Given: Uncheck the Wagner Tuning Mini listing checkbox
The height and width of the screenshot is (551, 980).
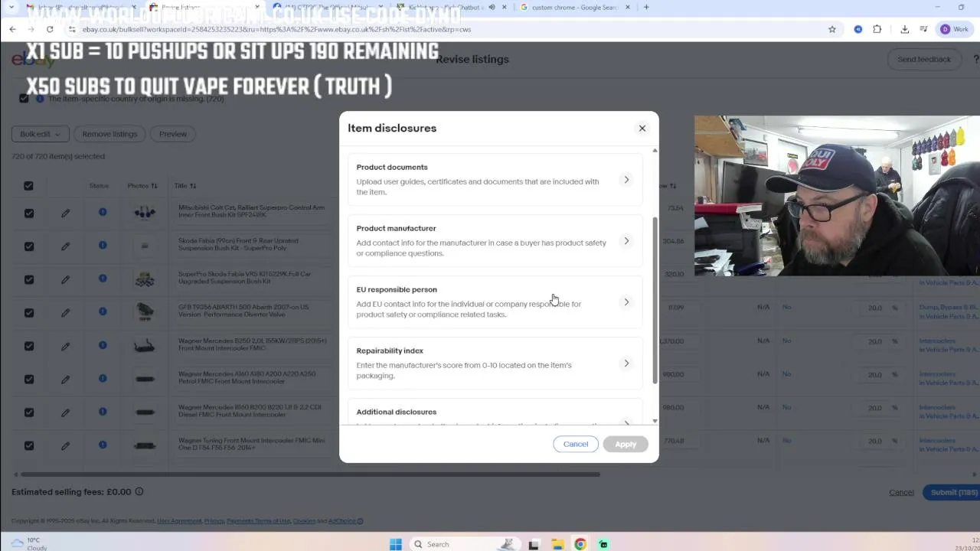Looking at the screenshot, I should pos(28,445).
